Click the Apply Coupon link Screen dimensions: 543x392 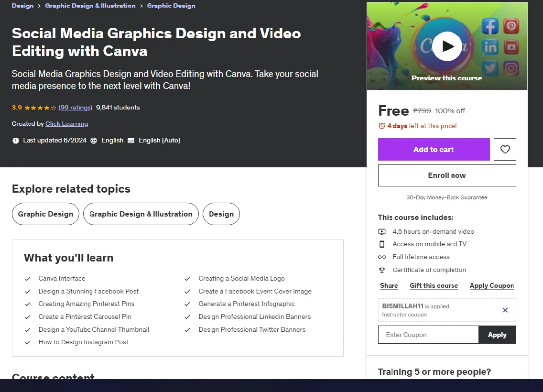[491, 286]
